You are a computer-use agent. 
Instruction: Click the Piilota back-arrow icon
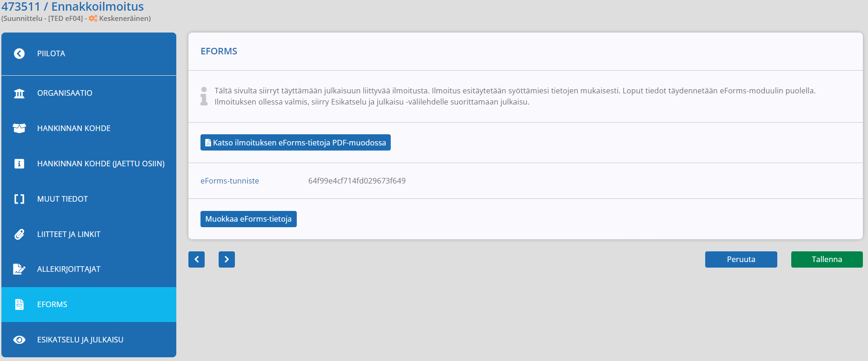point(19,54)
